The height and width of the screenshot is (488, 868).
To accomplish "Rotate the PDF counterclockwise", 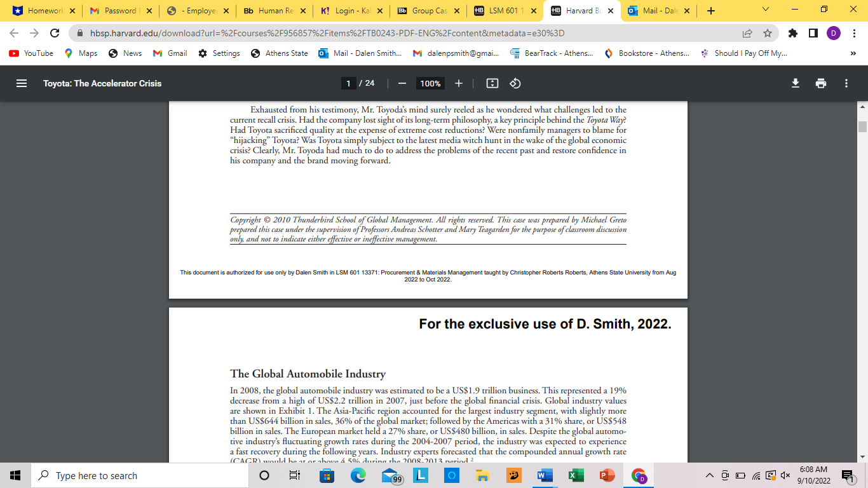I will point(515,83).
